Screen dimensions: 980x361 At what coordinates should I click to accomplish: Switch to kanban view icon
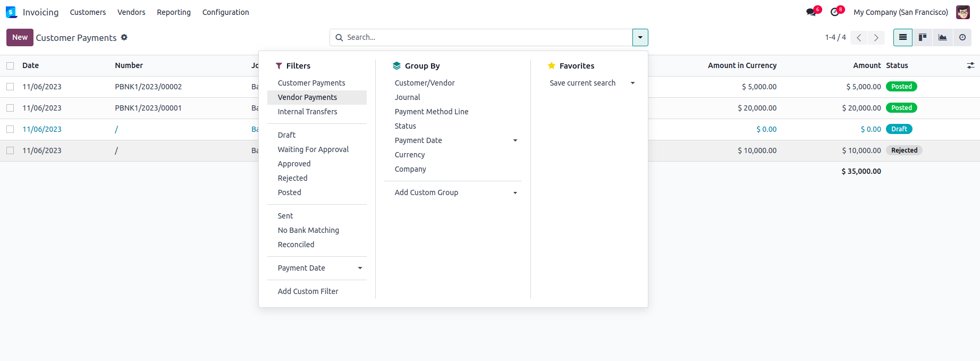click(x=923, y=37)
